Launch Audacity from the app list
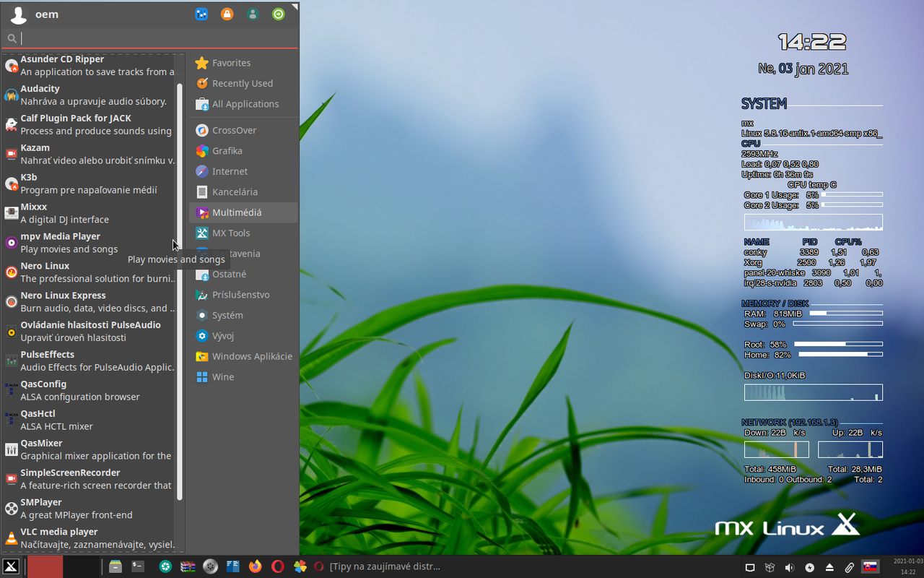This screenshot has height=578, width=924. click(x=90, y=95)
